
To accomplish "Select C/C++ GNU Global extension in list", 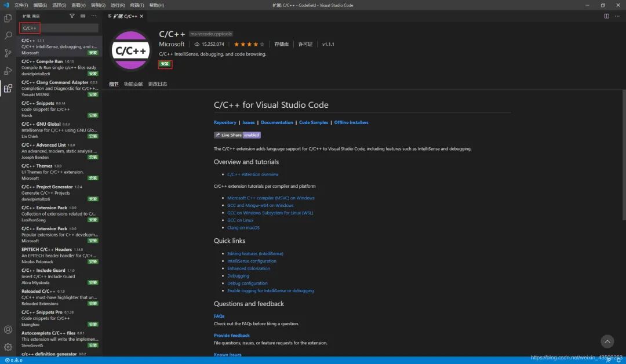I will click(x=59, y=130).
